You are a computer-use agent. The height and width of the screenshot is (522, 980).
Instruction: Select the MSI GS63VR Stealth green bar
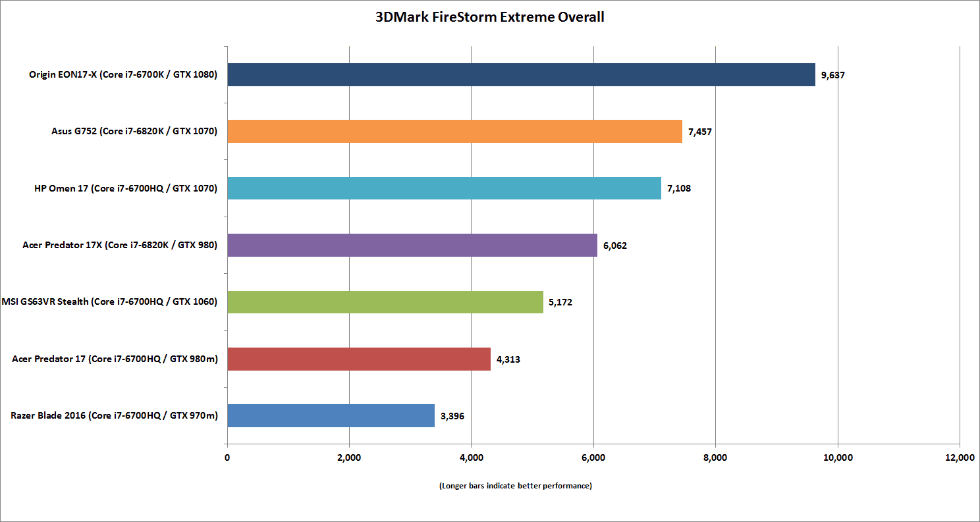[385, 302]
